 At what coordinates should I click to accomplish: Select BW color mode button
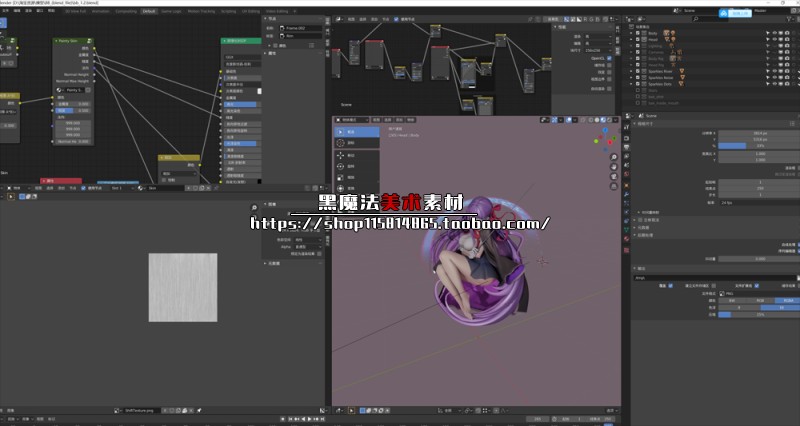pyautogui.click(x=732, y=300)
